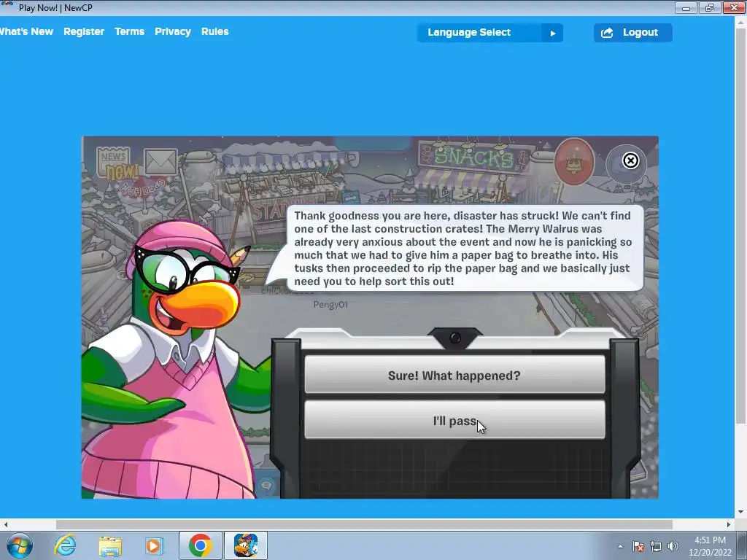Close the dialogue with the X icon

(630, 161)
